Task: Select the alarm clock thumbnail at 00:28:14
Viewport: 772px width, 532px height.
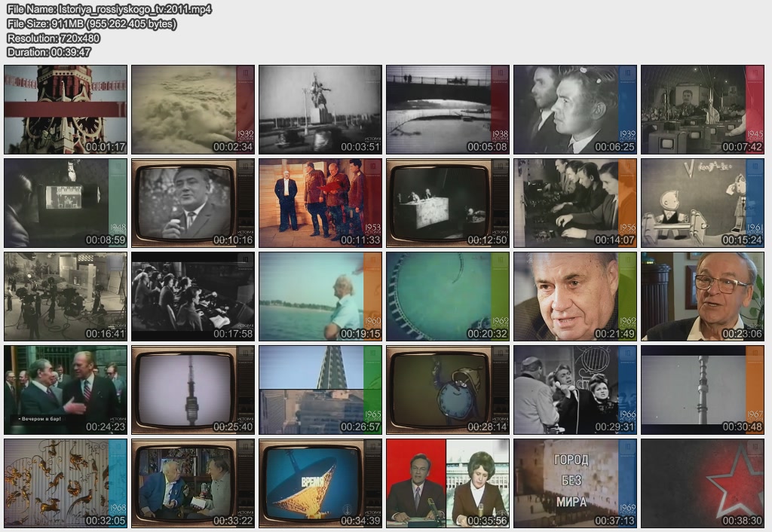Action: [448, 390]
